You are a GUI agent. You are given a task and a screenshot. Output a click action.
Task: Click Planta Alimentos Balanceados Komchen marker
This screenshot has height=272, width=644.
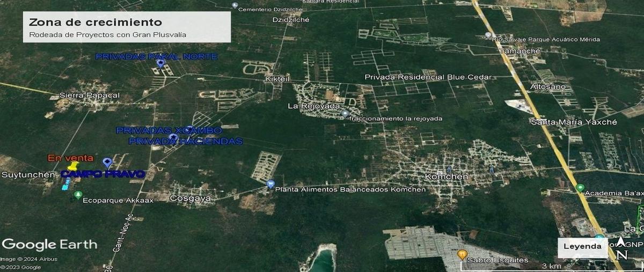(270, 184)
